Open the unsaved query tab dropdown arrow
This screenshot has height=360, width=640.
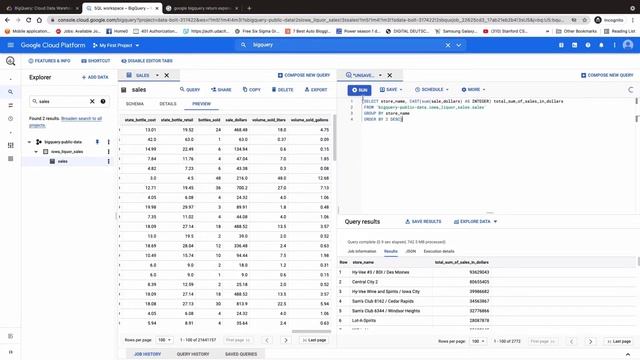click(380, 75)
